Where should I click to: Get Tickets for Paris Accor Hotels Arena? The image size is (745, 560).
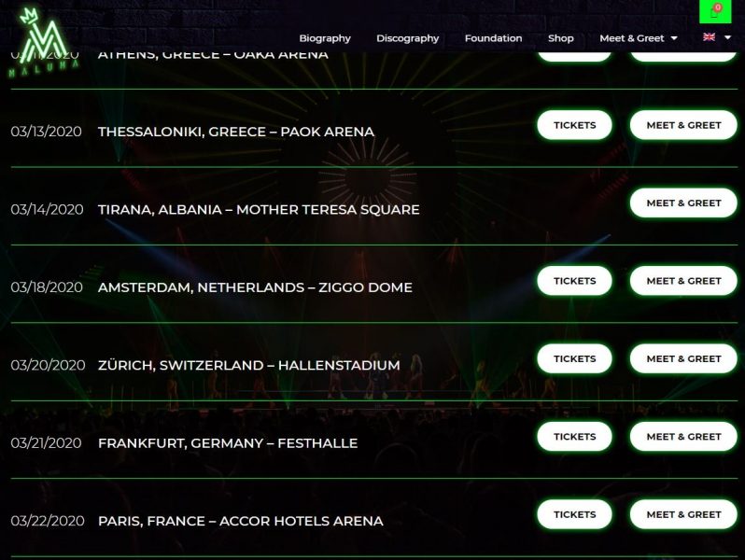coord(574,515)
